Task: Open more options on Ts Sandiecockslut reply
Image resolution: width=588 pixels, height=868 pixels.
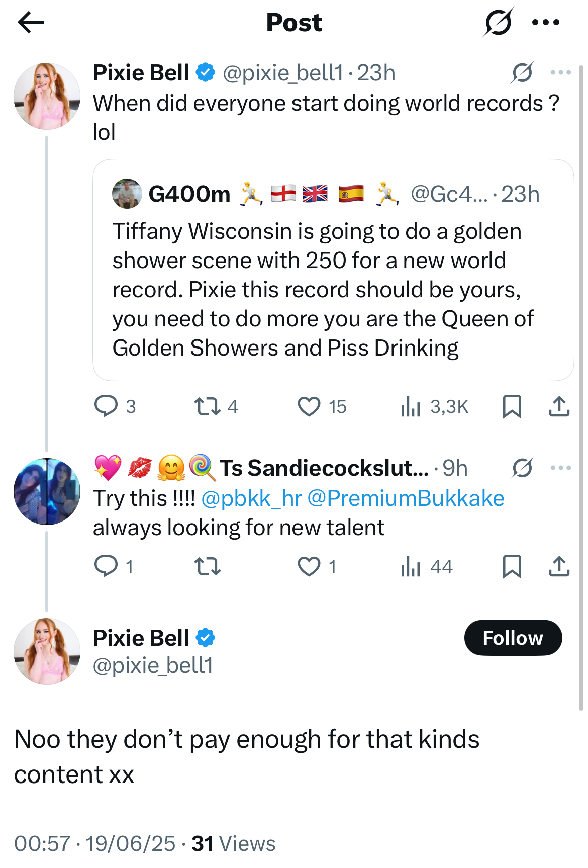Action: [x=560, y=468]
